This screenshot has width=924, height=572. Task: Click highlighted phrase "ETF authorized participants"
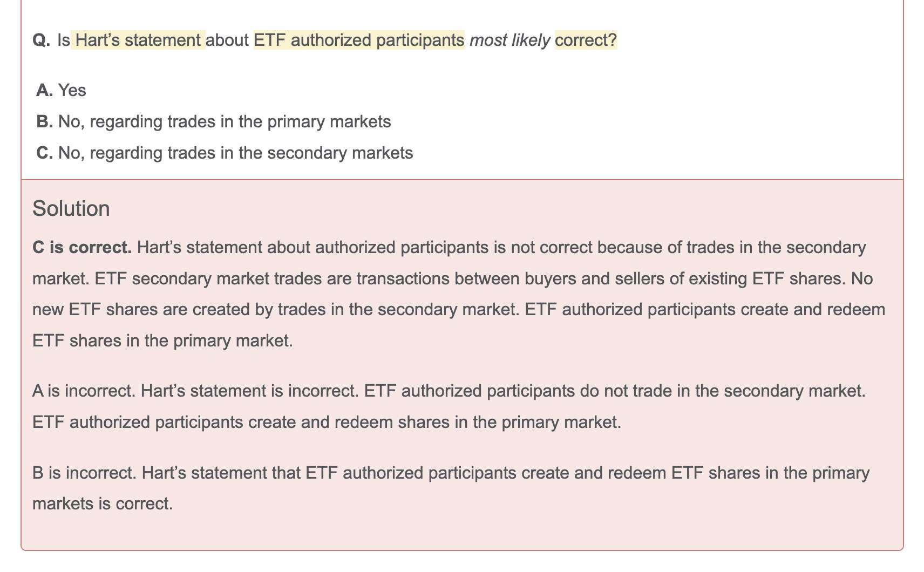(359, 40)
